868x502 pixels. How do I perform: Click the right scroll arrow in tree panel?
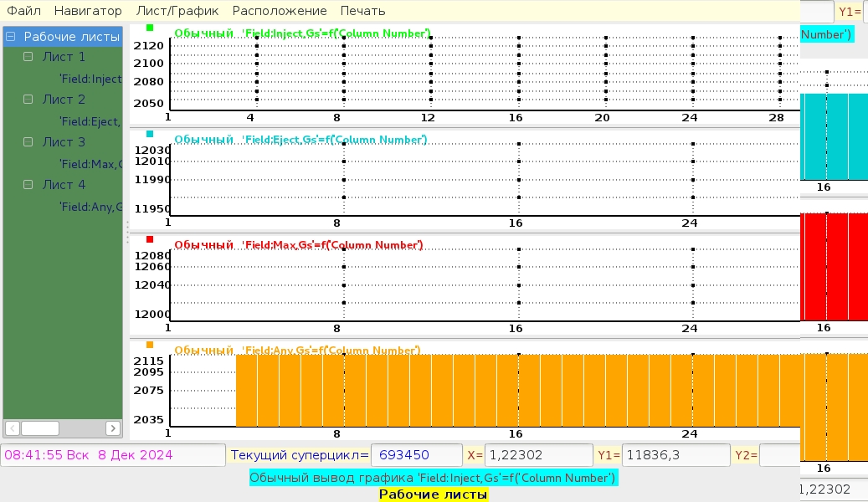(113, 428)
